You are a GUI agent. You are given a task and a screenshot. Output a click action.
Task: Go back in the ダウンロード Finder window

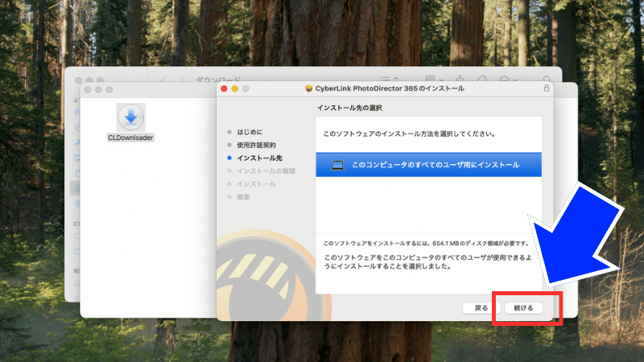click(x=163, y=79)
